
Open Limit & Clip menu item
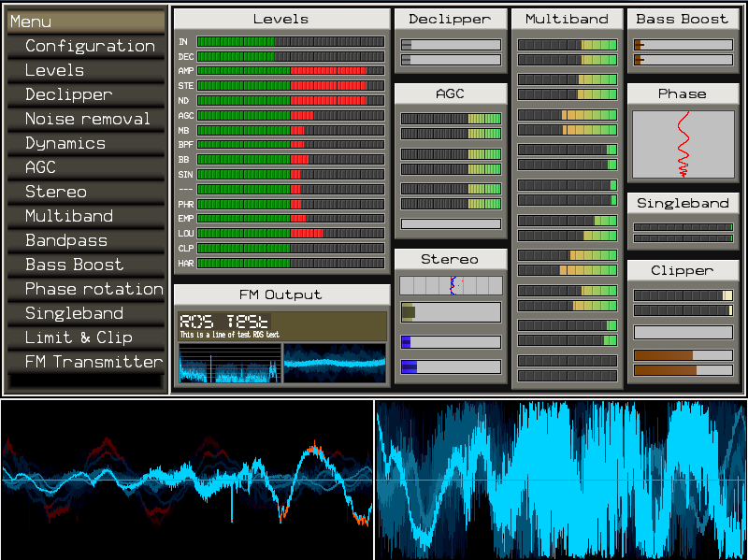(86, 338)
